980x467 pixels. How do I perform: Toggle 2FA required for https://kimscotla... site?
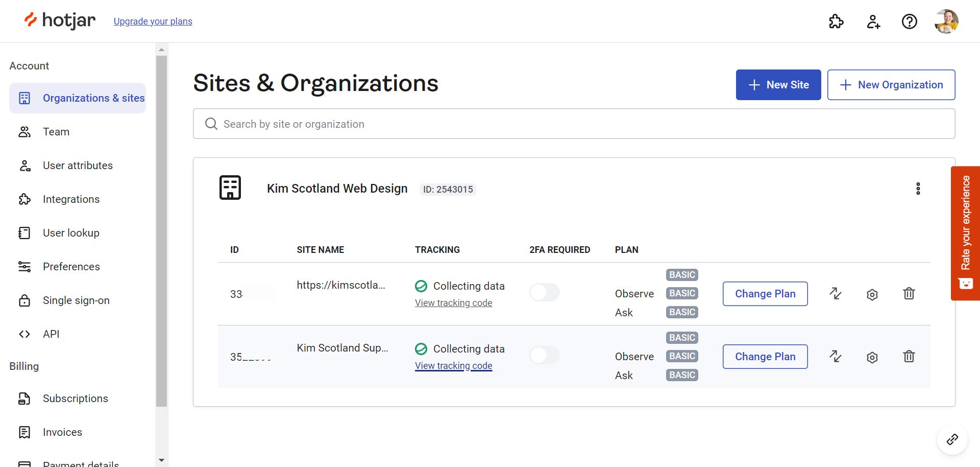click(545, 292)
